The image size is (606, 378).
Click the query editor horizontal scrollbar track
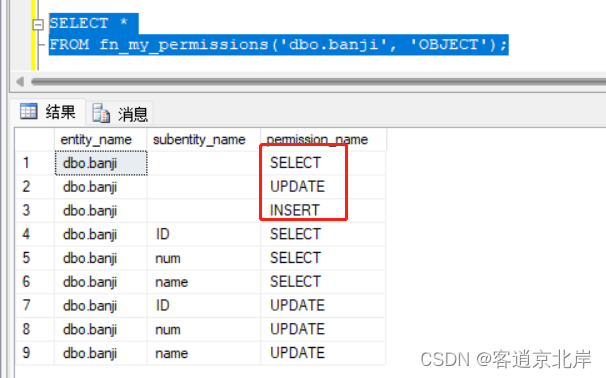[x=318, y=82]
